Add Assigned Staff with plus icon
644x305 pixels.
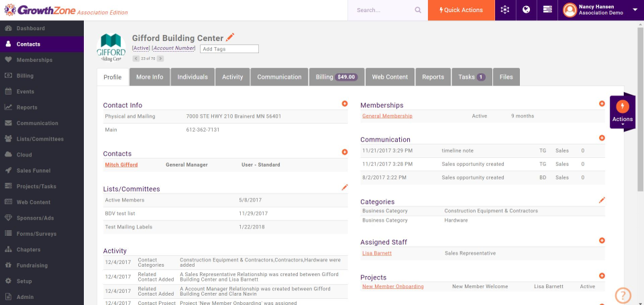click(x=602, y=241)
